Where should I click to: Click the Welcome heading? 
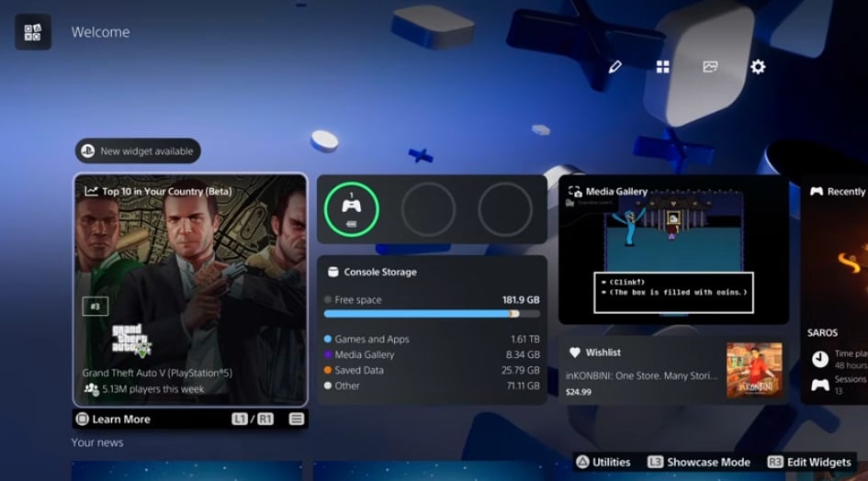tap(100, 32)
